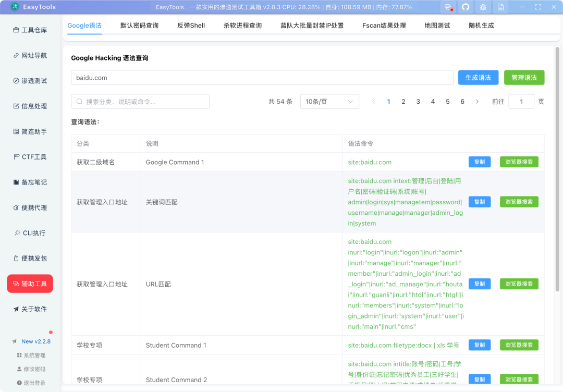Open the document icon in title bar

click(500, 7)
